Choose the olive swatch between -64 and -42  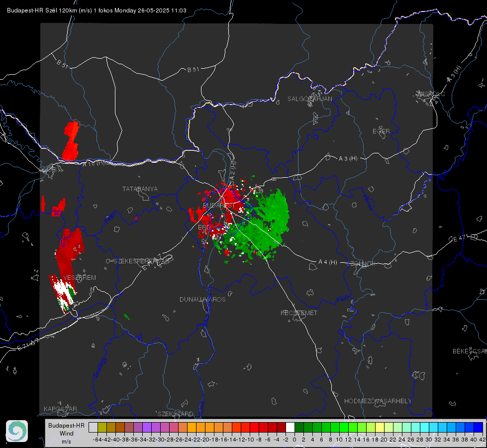pyautogui.click(x=102, y=427)
